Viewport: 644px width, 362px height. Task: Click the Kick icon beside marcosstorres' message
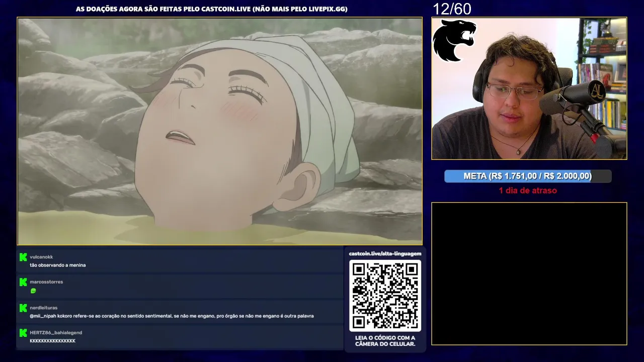[23, 282]
